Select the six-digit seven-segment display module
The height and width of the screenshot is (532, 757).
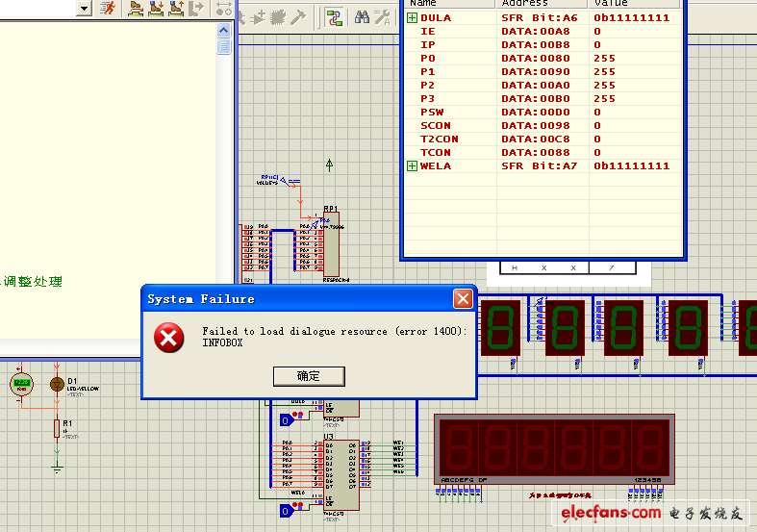(x=554, y=449)
